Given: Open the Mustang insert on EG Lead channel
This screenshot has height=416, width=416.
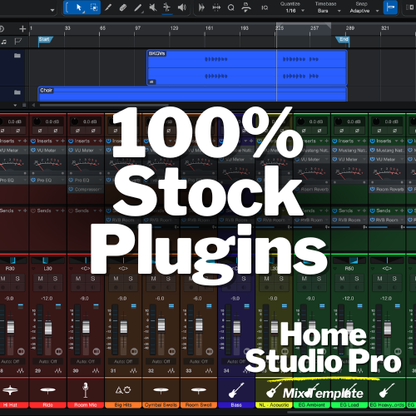Looking at the screenshot, I should 349,151.
